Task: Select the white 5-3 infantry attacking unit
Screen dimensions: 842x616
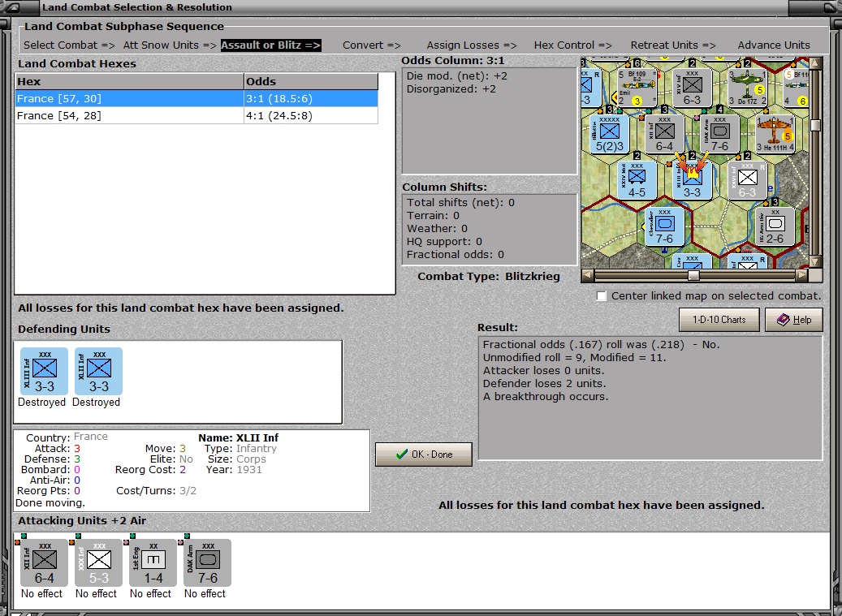Action: tap(99, 563)
